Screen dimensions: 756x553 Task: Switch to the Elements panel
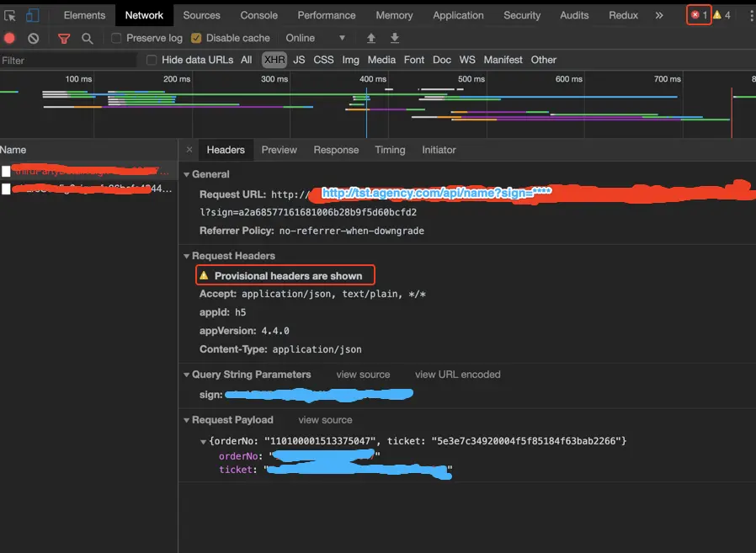84,15
